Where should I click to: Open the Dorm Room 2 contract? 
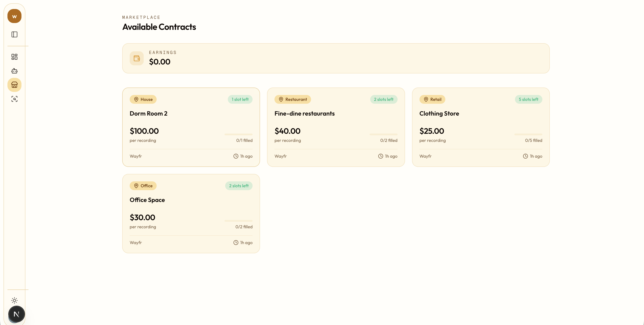pos(148,114)
